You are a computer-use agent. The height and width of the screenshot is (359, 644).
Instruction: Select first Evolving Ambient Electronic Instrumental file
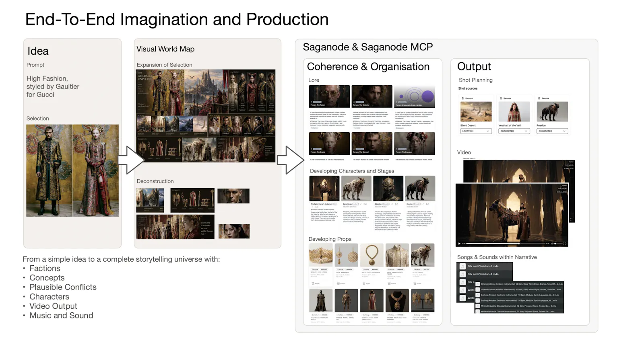click(519, 295)
